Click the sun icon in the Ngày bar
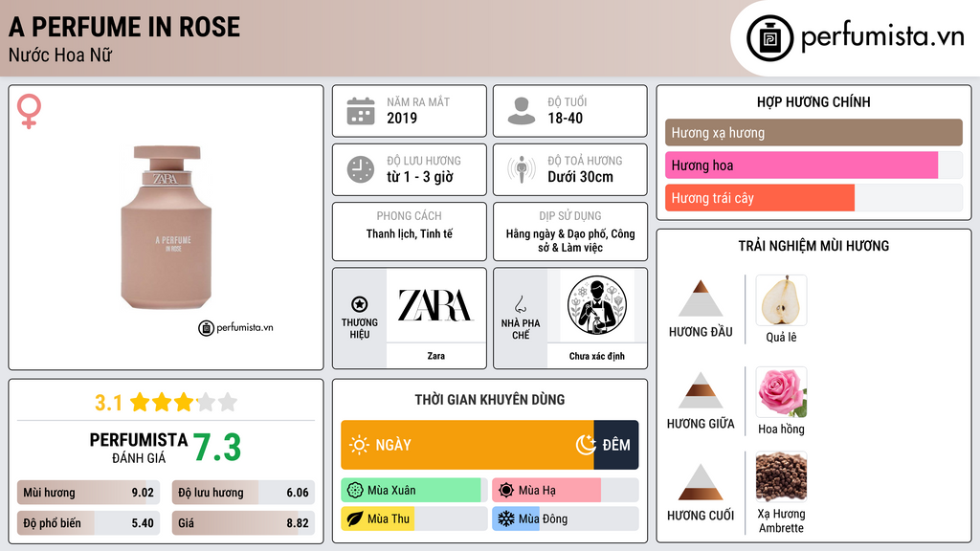Viewport: 980px width, 551px height. [359, 445]
